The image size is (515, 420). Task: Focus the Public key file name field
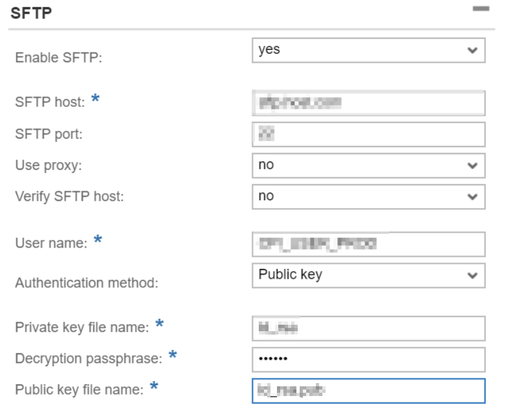point(368,390)
